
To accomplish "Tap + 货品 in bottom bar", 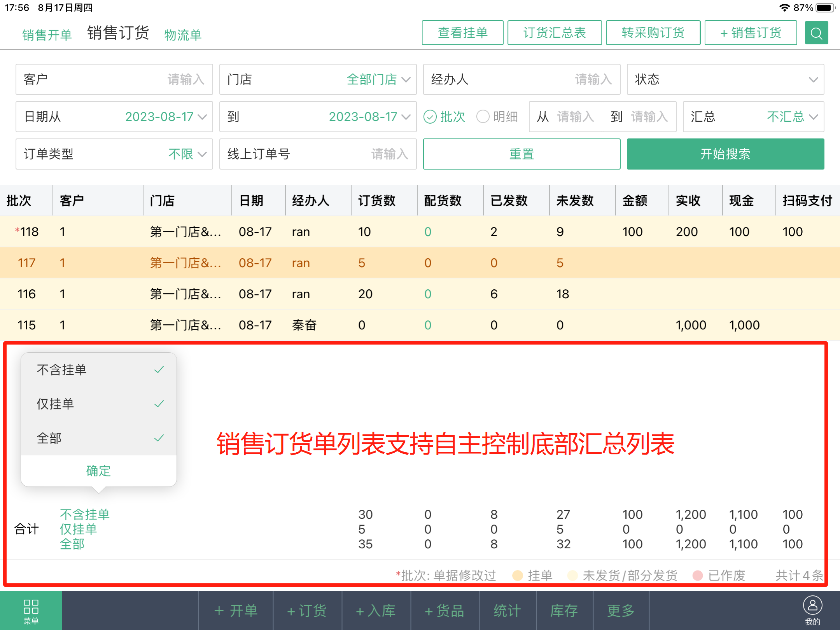I will [x=445, y=611].
